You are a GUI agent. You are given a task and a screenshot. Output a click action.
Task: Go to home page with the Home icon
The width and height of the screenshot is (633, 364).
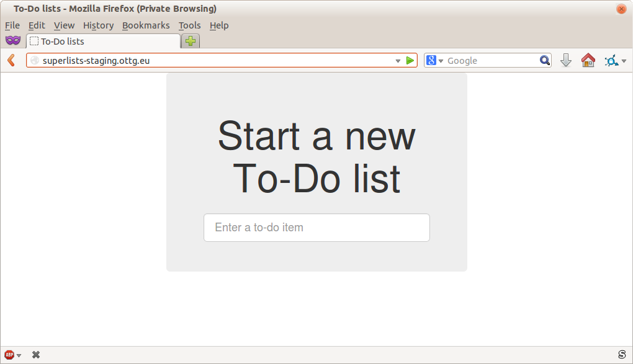(x=588, y=60)
